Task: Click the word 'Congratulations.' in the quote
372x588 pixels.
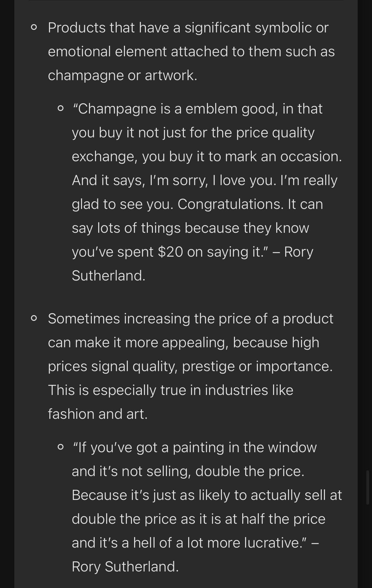Action: [230, 204]
